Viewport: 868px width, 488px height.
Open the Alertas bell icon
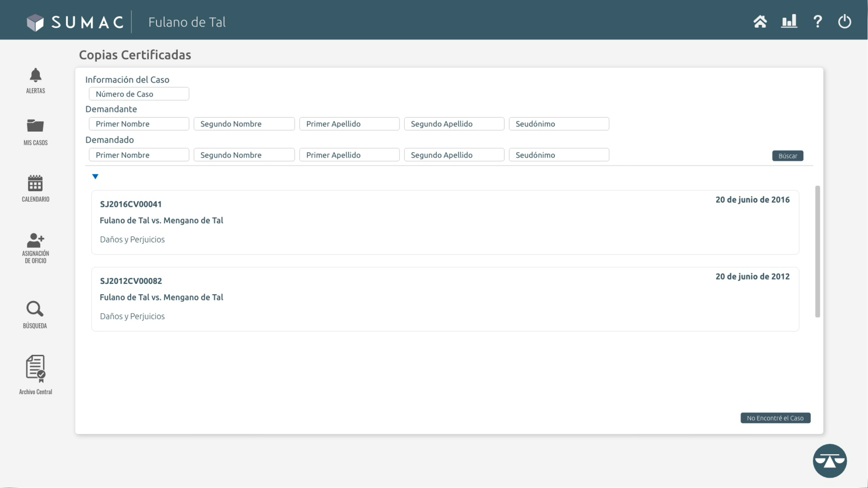pos(35,75)
